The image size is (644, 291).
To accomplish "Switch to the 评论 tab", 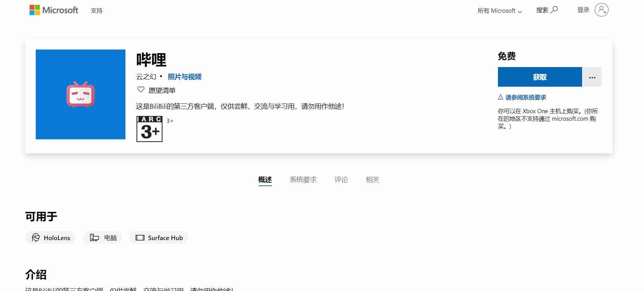I will click(x=341, y=180).
